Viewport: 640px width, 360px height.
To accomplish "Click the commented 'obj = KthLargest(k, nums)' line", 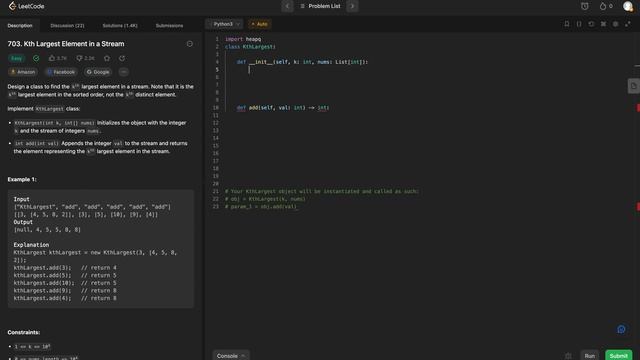I will 265,199.
